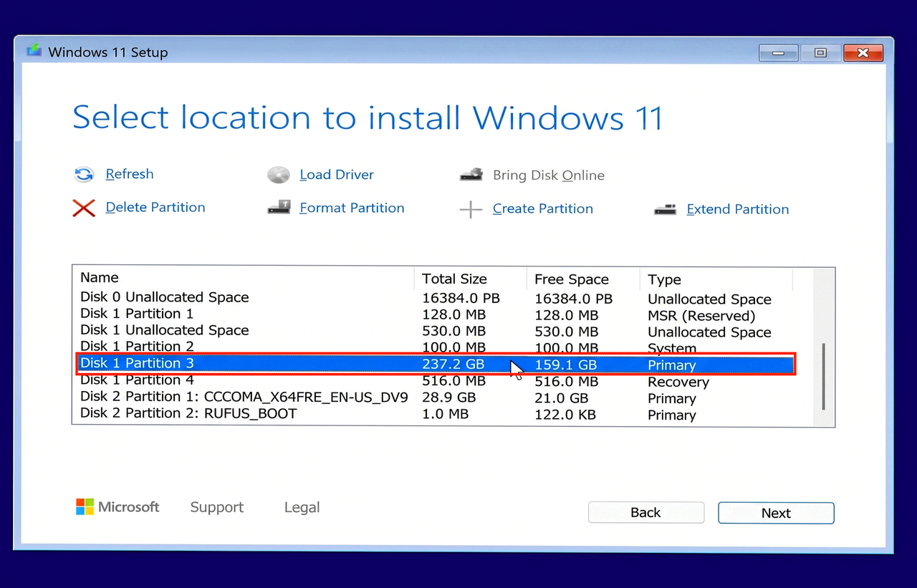Click the Next button
The width and height of the screenshot is (917, 588).
coord(776,513)
